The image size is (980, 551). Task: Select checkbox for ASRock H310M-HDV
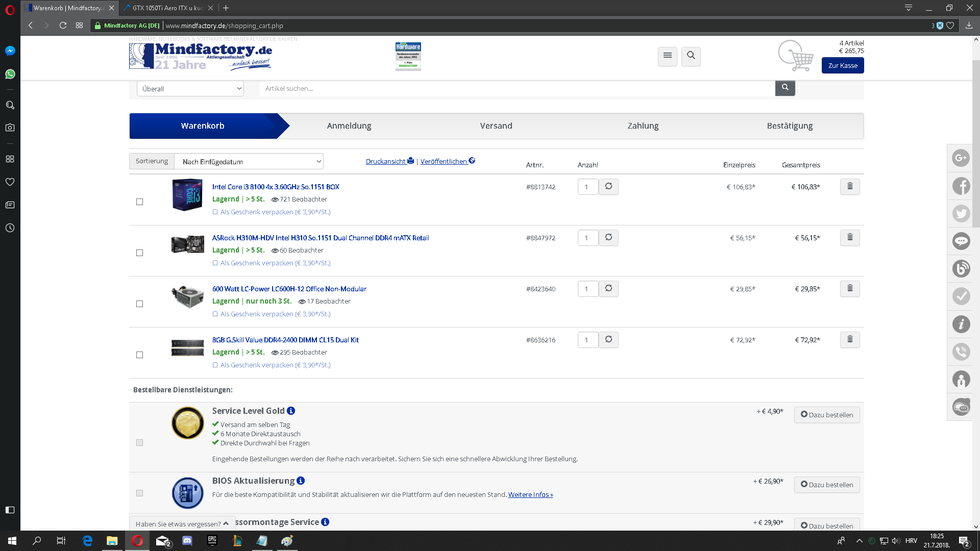[x=139, y=253]
